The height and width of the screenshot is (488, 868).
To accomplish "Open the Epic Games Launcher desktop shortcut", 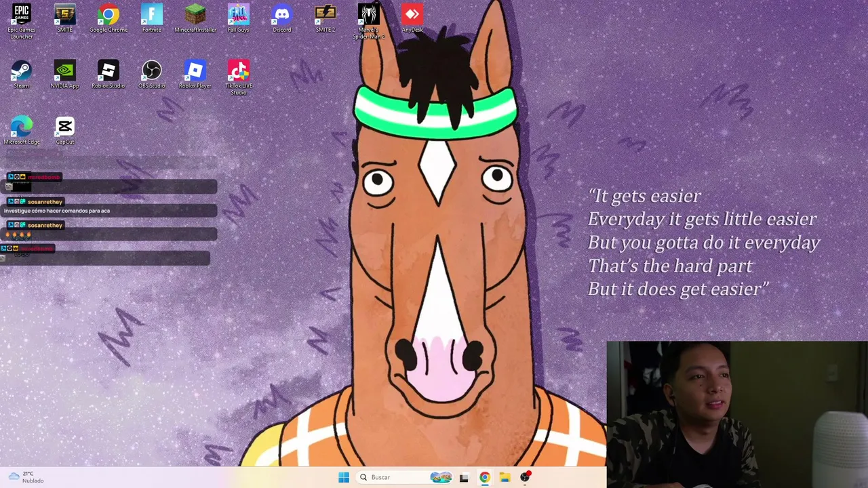I will click(x=22, y=21).
